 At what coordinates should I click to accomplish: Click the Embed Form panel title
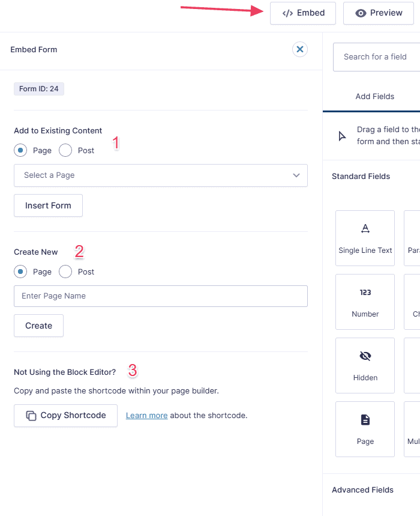tap(34, 50)
